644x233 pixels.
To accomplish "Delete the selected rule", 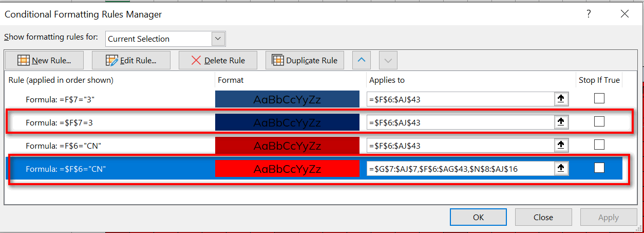I will pyautogui.click(x=218, y=60).
